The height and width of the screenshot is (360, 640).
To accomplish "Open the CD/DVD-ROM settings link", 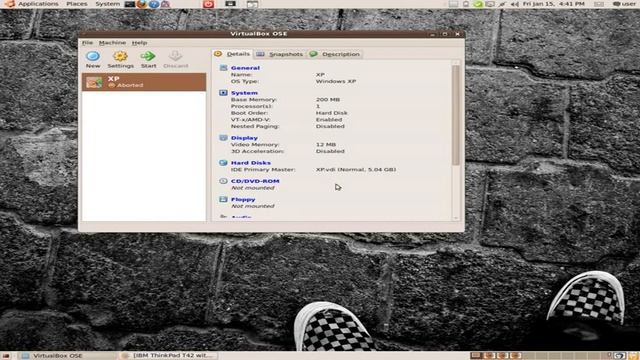I will (x=255, y=181).
